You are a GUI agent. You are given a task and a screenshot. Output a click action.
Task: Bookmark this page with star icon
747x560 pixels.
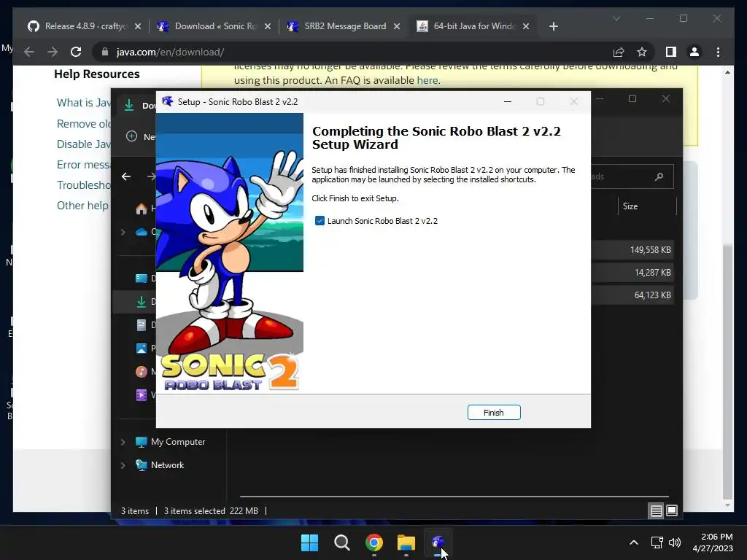click(x=642, y=52)
